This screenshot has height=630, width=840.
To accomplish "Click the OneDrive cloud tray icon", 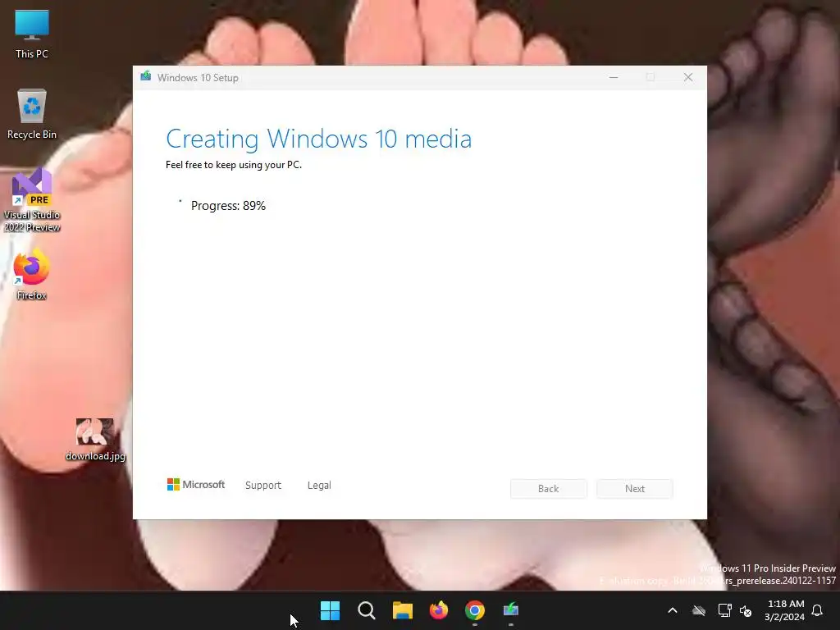I will tap(699, 610).
